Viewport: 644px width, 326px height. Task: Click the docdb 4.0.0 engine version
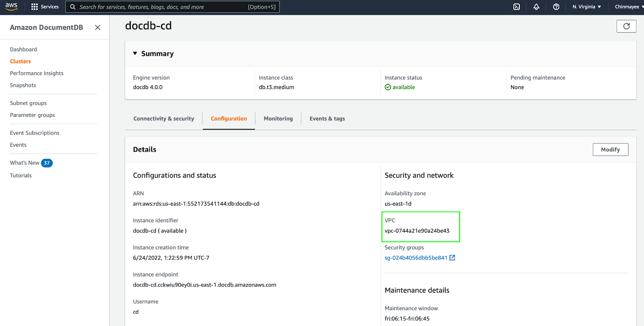point(148,87)
